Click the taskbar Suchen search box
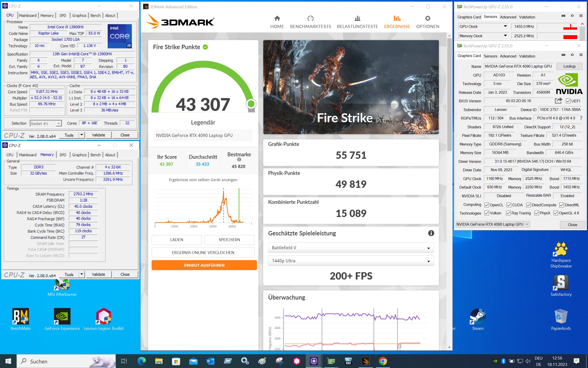Screen dimensions: 588x368 [66, 361]
